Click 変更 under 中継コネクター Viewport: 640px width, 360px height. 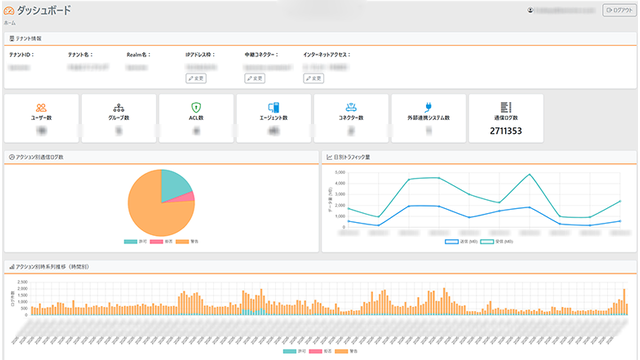tap(255, 78)
